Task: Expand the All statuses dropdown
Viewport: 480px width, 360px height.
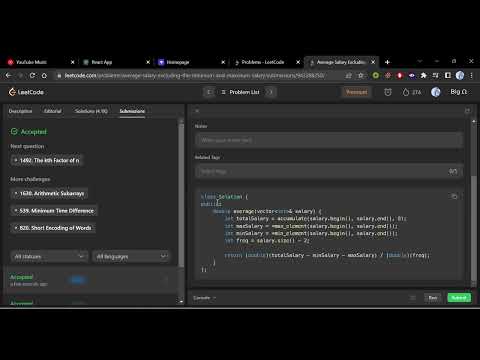Action: click(49, 256)
